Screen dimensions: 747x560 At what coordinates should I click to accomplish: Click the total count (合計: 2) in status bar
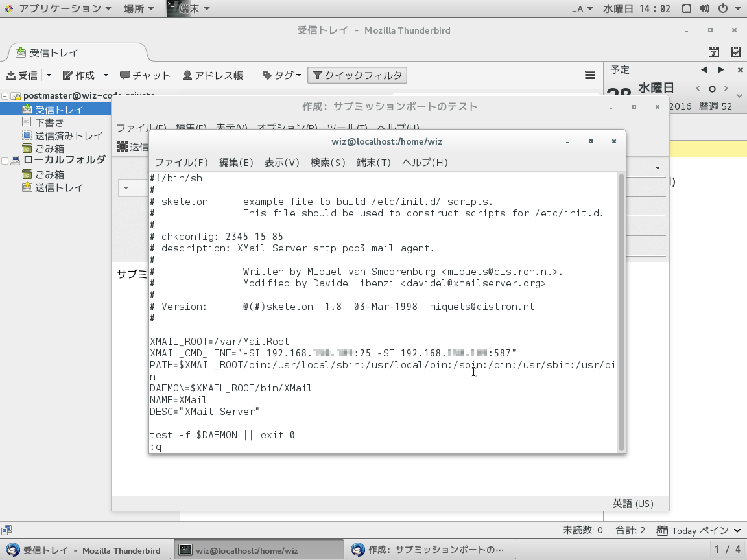[x=630, y=530]
